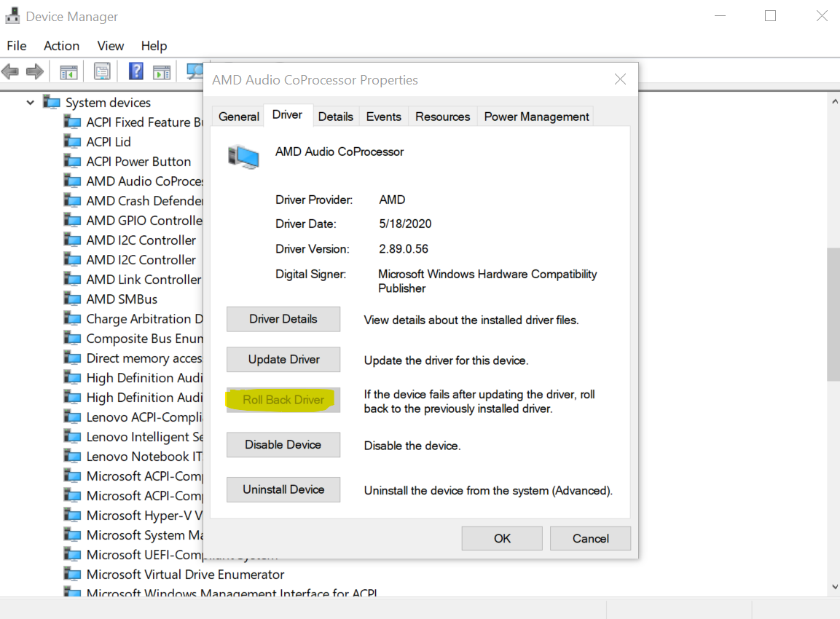The height and width of the screenshot is (619, 840).
Task: Switch to the General tab
Action: click(x=239, y=117)
